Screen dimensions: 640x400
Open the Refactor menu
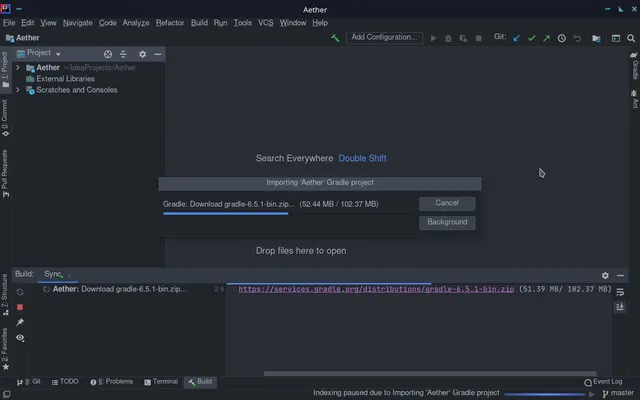pos(170,23)
